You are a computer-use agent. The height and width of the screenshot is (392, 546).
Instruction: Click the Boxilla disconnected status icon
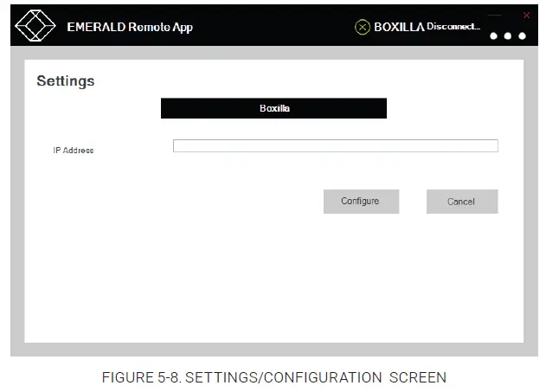coord(363,27)
